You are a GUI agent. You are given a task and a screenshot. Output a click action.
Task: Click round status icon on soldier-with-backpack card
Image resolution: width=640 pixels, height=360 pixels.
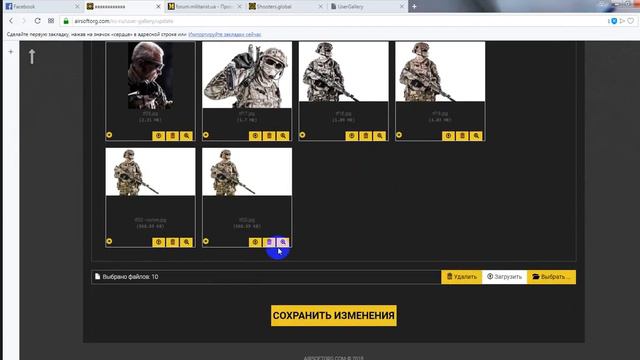tap(206, 135)
